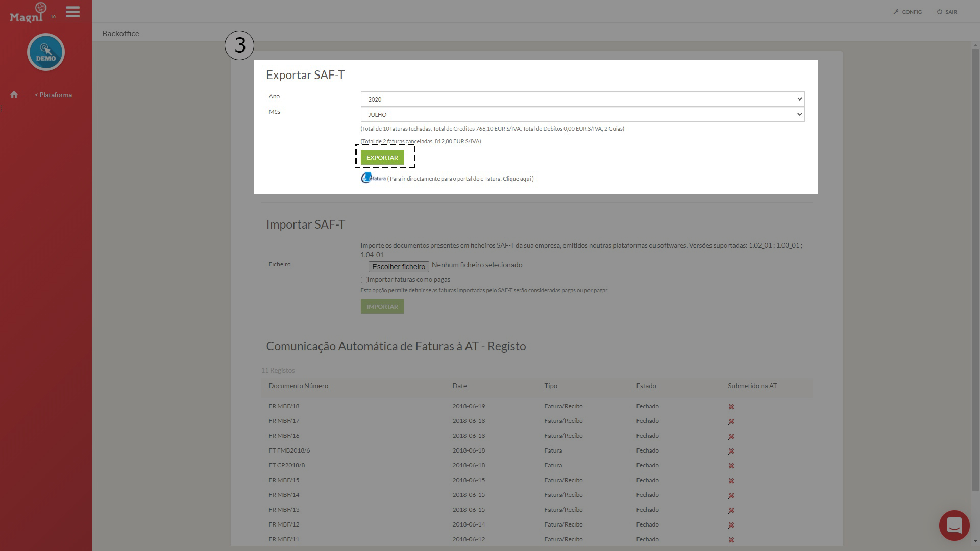The height and width of the screenshot is (551, 980).
Task: Click red X for FT CP2018/8
Action: click(731, 466)
